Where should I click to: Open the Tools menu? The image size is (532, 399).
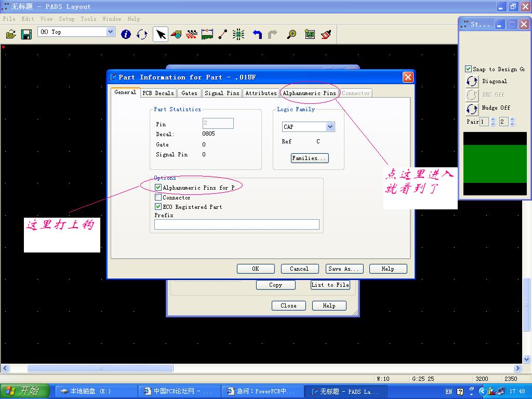(x=88, y=19)
